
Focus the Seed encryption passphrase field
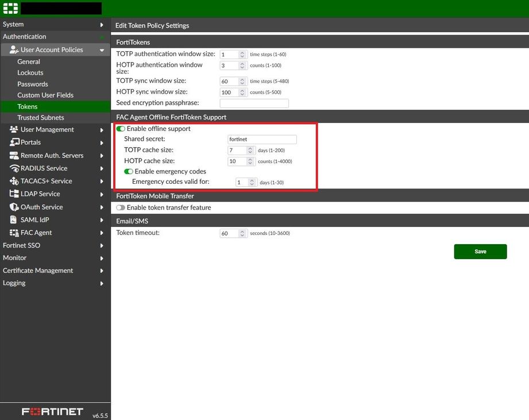coord(254,103)
